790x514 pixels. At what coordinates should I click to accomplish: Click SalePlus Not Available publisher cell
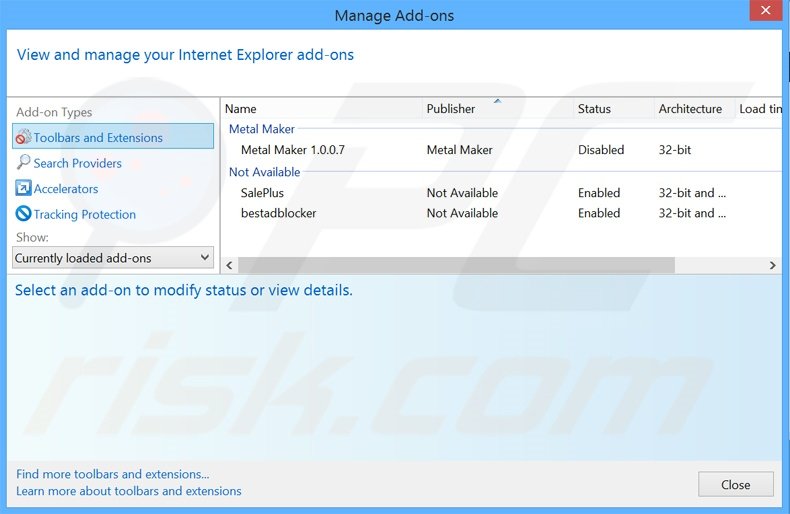coord(462,193)
